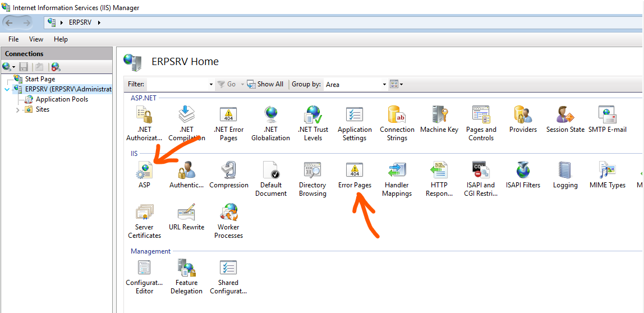Open Compression feature
This screenshot has height=313, width=644.
coord(229,176)
